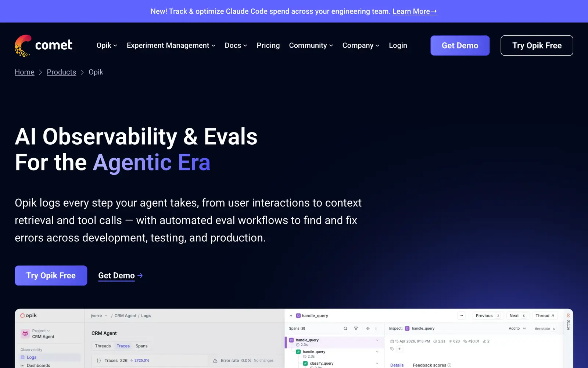Expand the Community dropdown
This screenshot has height=368, width=588.
click(311, 45)
